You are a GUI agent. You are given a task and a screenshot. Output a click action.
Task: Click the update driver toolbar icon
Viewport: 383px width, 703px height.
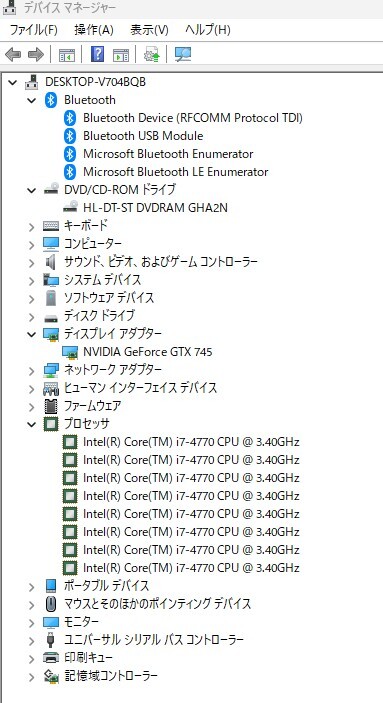click(152, 55)
